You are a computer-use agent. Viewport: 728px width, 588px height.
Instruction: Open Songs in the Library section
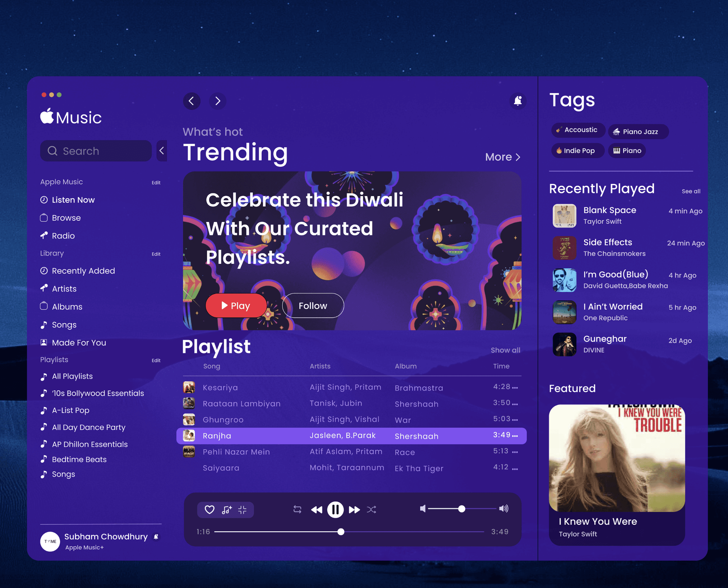59,325
